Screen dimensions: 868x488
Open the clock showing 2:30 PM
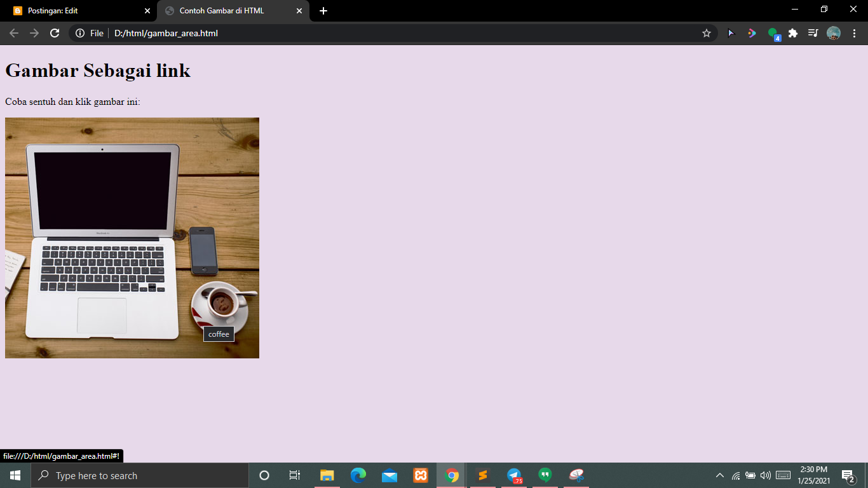pos(814,475)
